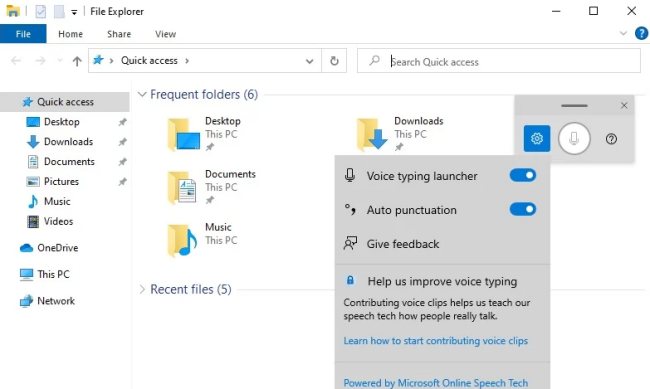This screenshot has height=389, width=650.
Task: Click the OneDrive cloud icon
Action: [x=26, y=248]
